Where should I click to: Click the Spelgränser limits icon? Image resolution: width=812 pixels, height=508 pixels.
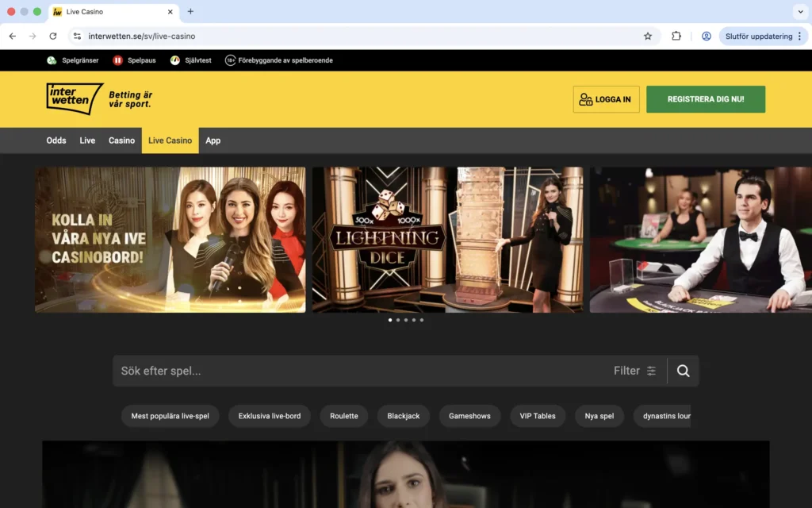[x=52, y=60]
